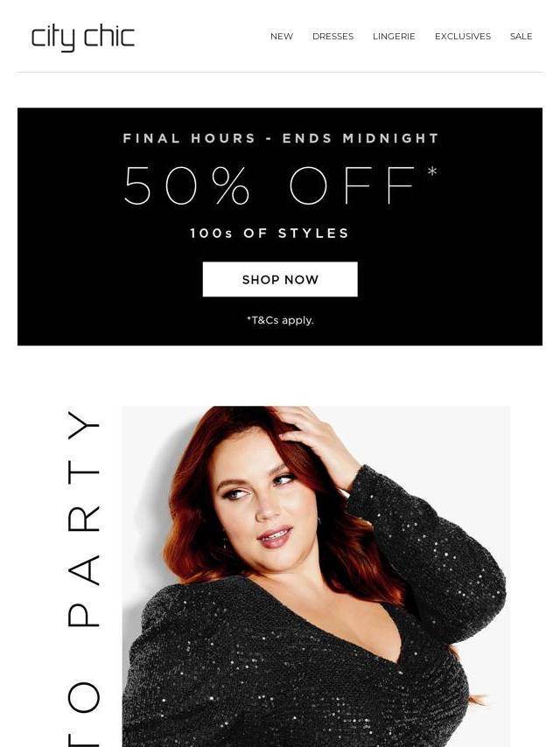Open the *T&Cs apply link
Screen dimensions: 560x747
coord(280,320)
